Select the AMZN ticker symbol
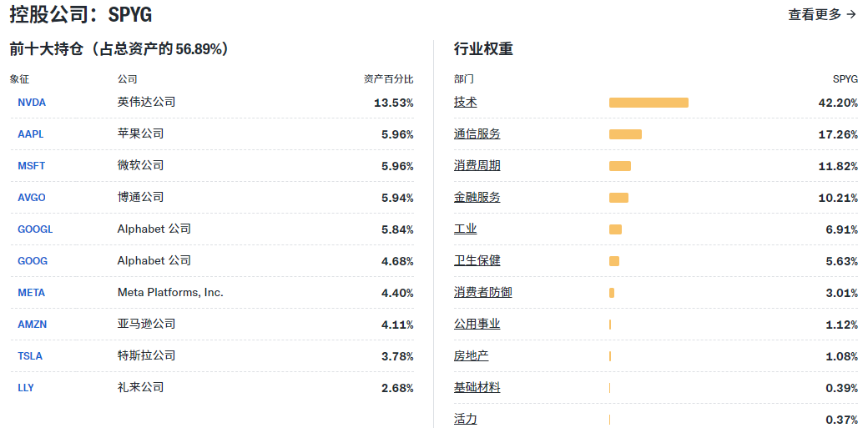The image size is (868, 428). (x=32, y=325)
